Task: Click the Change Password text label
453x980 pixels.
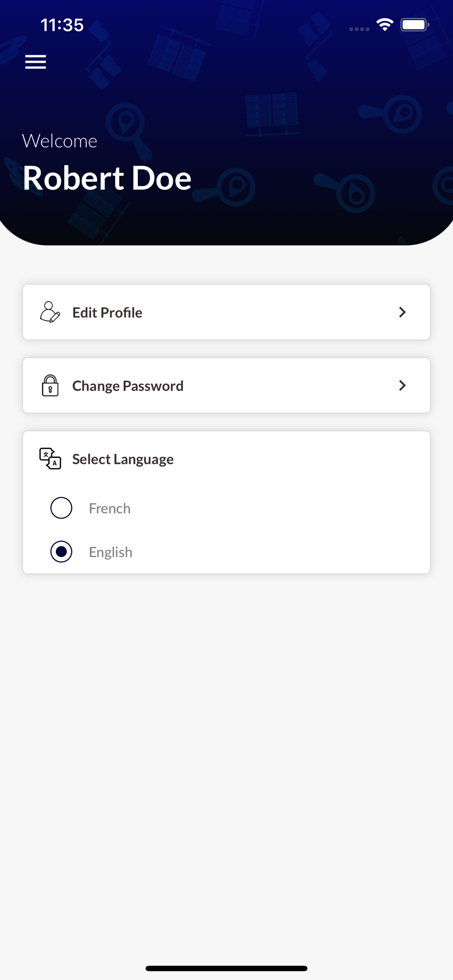Action: (128, 386)
